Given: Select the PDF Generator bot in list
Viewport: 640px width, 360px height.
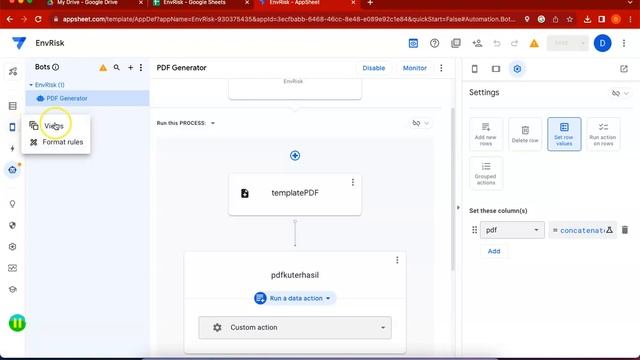Looking at the screenshot, I should [x=87, y=98].
